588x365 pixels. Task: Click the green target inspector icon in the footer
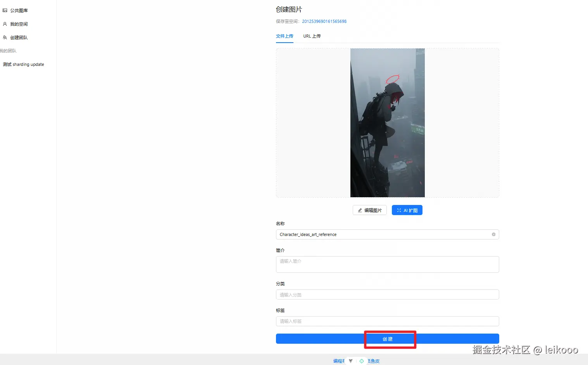[362, 361]
